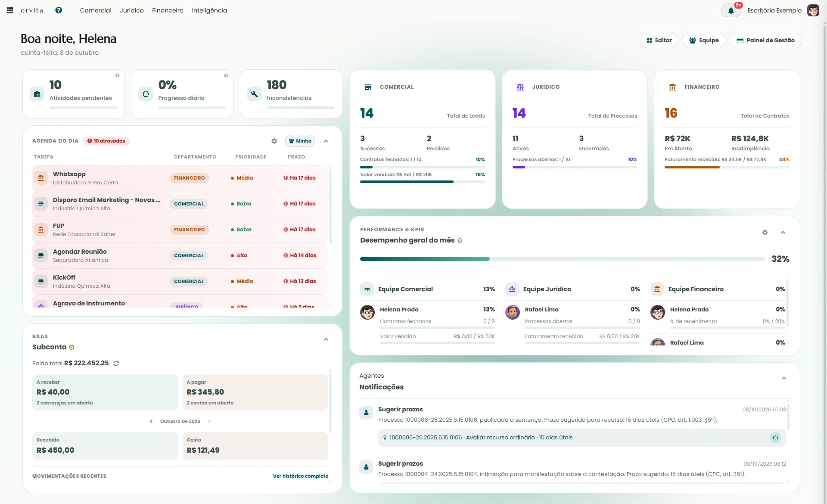Toggle the Minha agenda filter
The height and width of the screenshot is (504, 827).
[300, 141]
